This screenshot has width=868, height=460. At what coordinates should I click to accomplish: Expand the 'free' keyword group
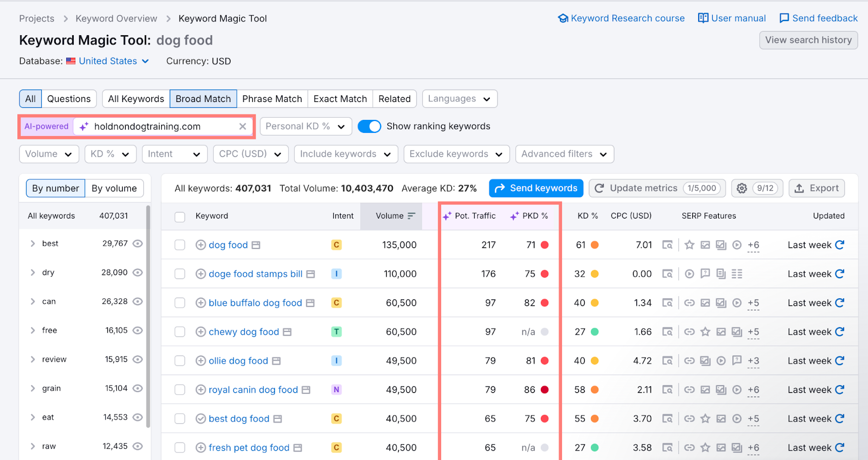pos(33,330)
